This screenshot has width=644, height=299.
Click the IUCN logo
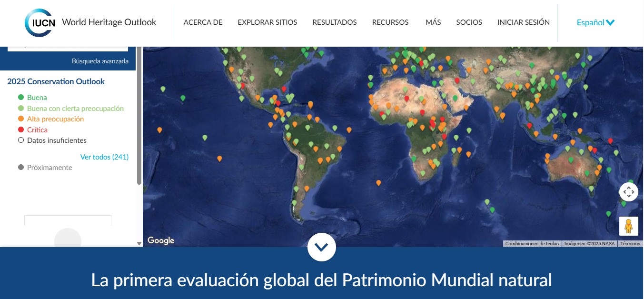(40, 22)
